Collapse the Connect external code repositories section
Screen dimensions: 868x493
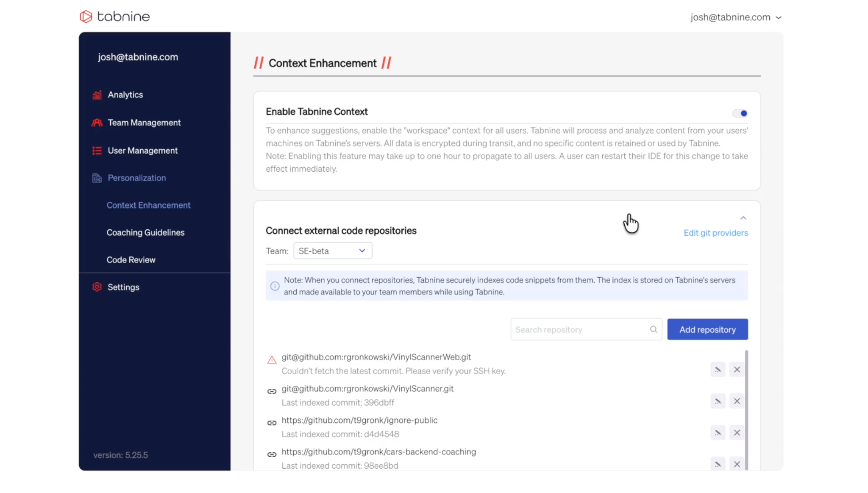pos(743,218)
